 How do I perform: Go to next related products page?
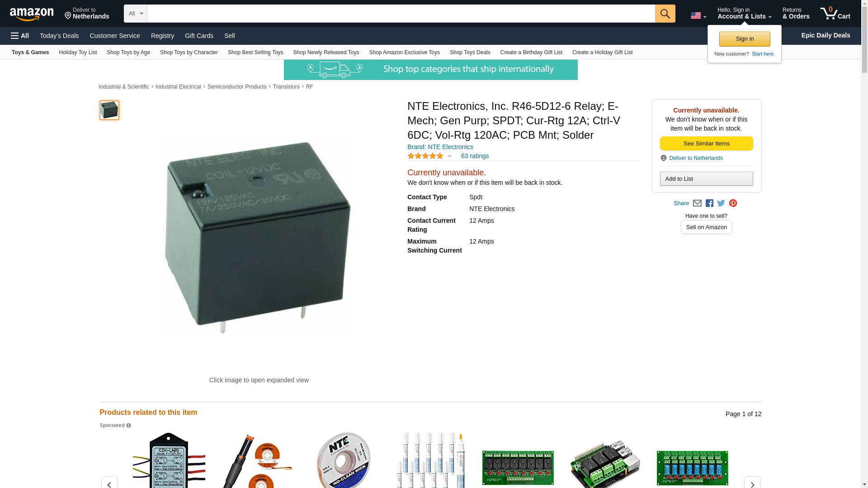(752, 483)
